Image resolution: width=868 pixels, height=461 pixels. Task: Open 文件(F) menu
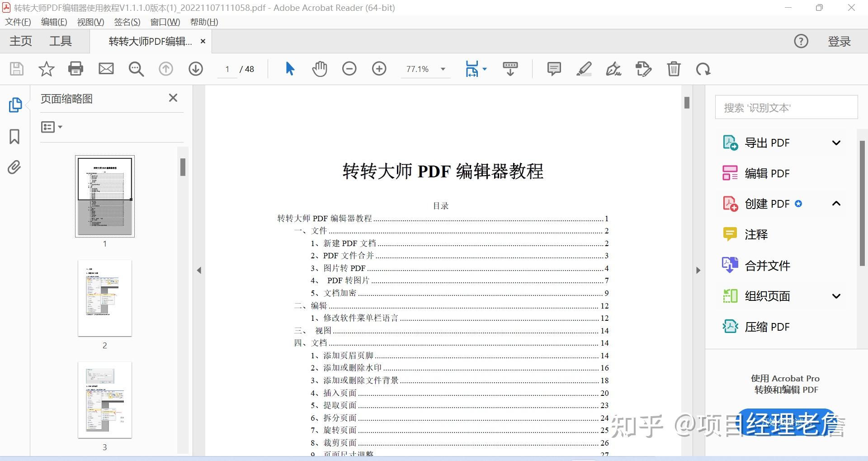18,22
